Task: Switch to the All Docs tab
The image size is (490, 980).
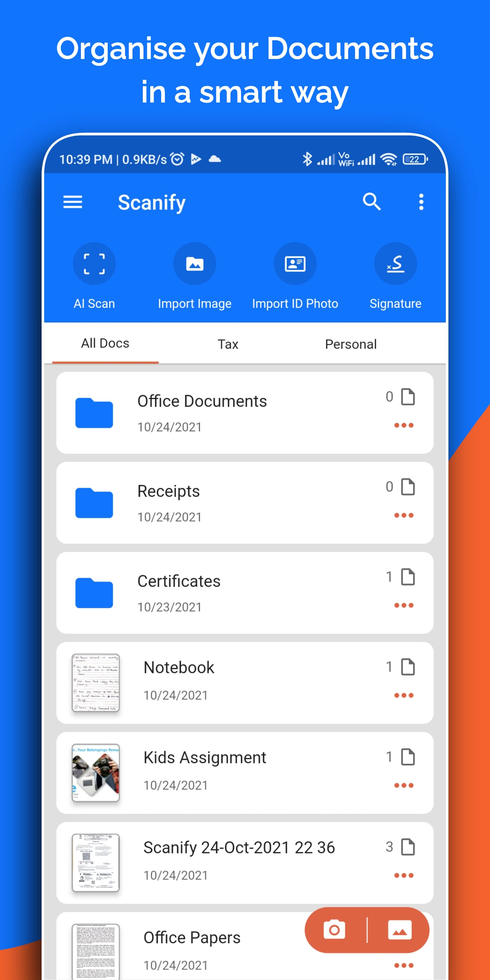Action: pos(105,343)
